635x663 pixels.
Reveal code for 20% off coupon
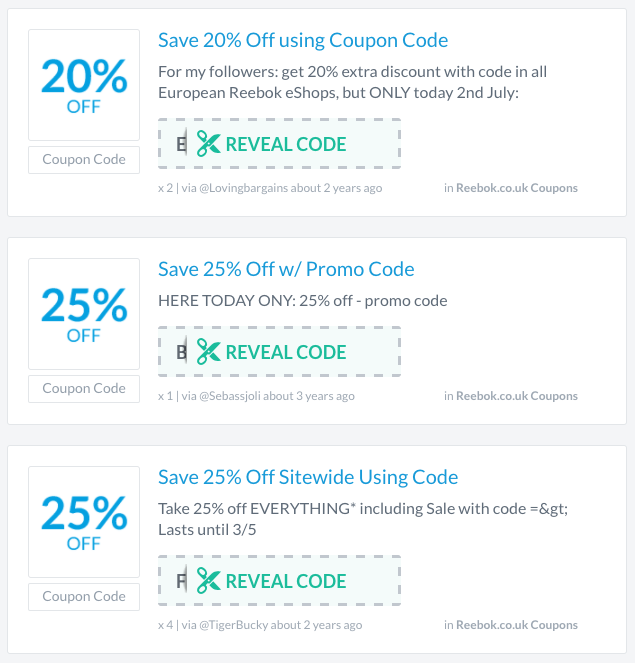point(285,144)
